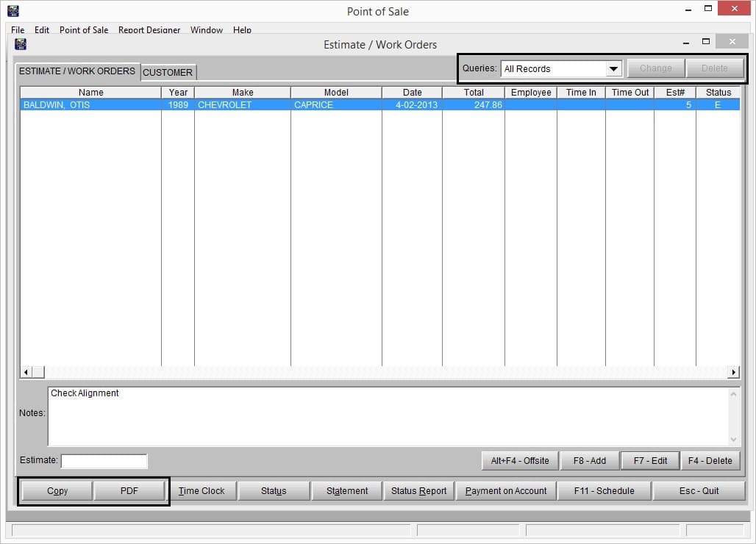This screenshot has height=544, width=756.
Task: Select the ESTIMATE / WORK ORDERS tab
Action: coord(77,71)
